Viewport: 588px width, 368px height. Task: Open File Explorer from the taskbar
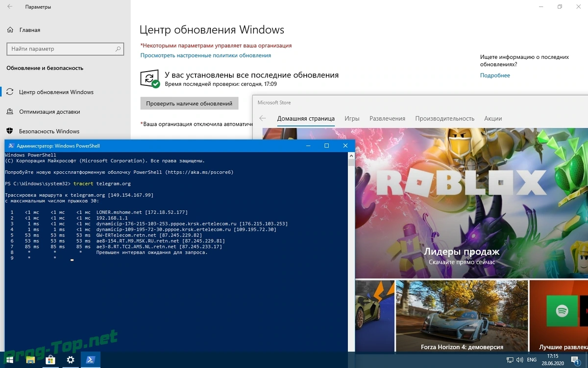(x=29, y=360)
